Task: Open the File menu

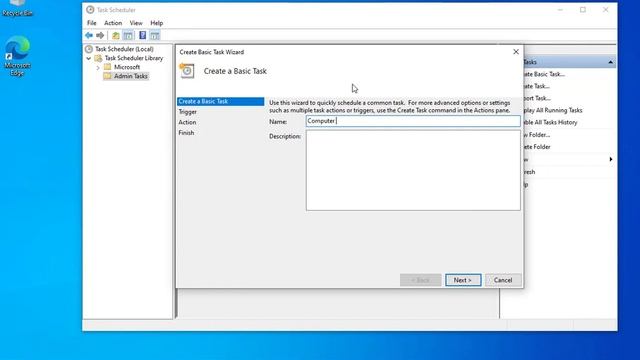Action: pos(91,23)
